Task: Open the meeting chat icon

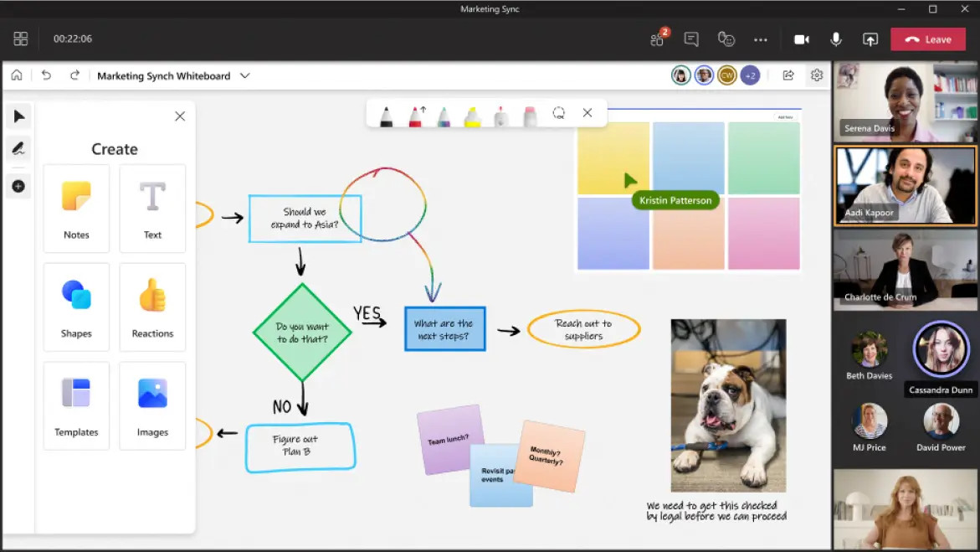Action: click(691, 39)
